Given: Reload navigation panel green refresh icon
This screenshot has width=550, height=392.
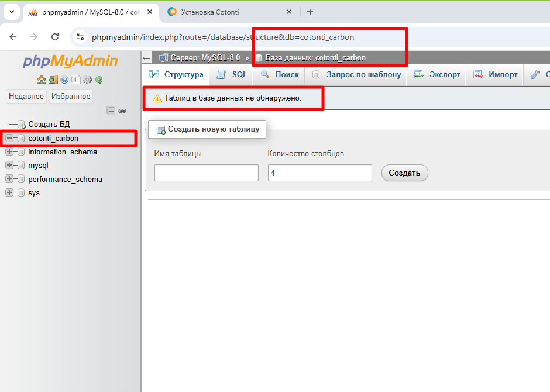Looking at the screenshot, I should [99, 80].
